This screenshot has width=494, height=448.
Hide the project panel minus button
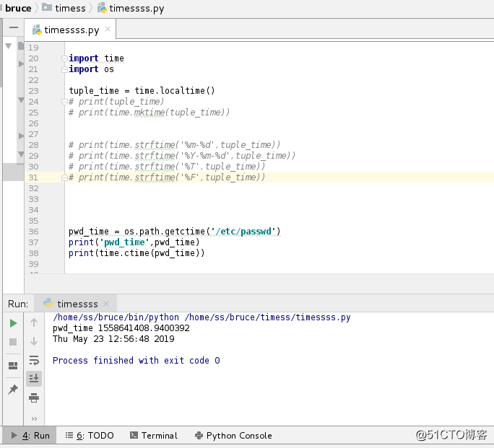click(x=14, y=27)
